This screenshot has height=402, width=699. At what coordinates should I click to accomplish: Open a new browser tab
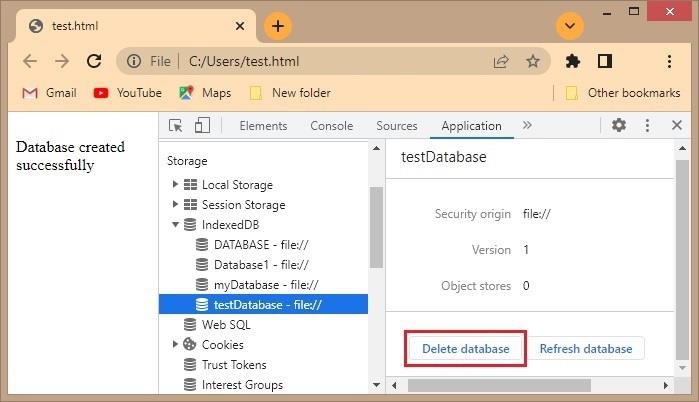pos(277,26)
